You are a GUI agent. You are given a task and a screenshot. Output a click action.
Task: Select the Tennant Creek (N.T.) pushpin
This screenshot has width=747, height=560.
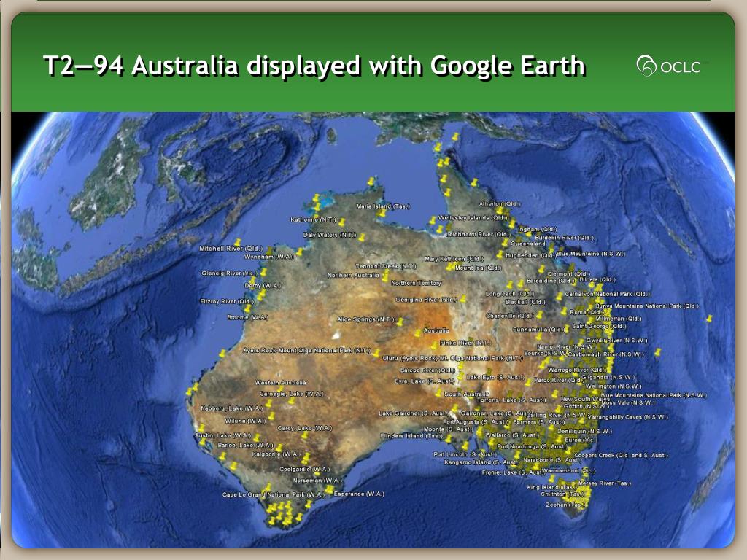click(385, 275)
